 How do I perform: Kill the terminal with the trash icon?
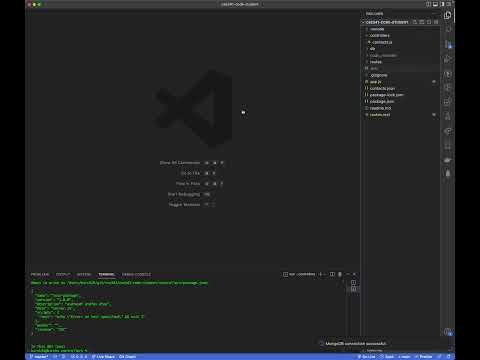coord(340,274)
